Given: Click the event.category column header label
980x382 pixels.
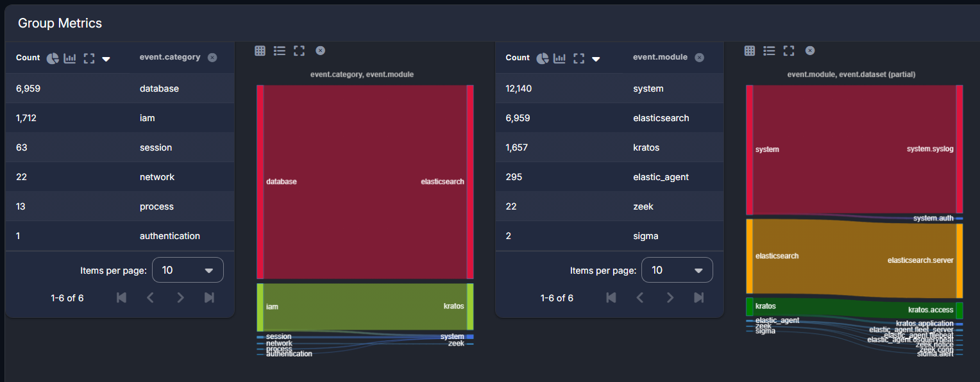Looking at the screenshot, I should click(x=170, y=57).
